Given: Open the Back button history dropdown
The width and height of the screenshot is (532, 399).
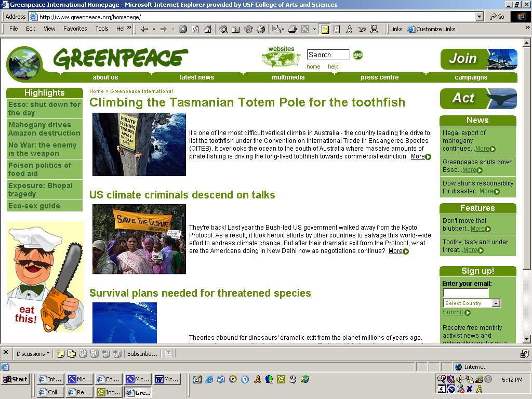Looking at the screenshot, I should tap(154, 29).
